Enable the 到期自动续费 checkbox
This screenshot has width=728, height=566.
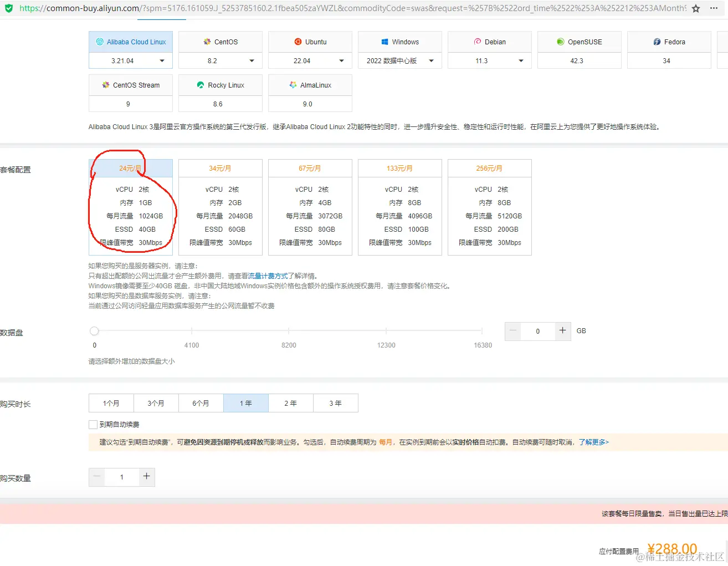click(93, 425)
